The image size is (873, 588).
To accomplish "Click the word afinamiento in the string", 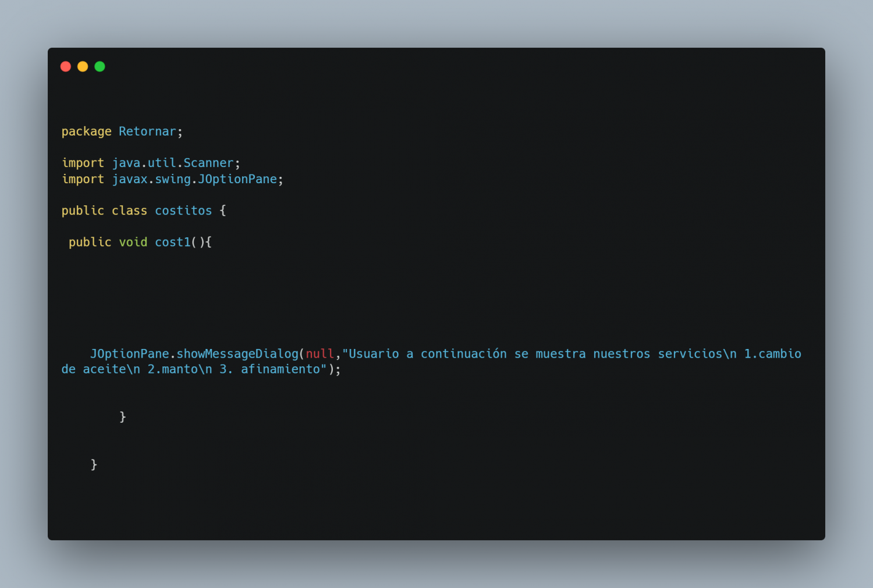I will pyautogui.click(x=281, y=369).
